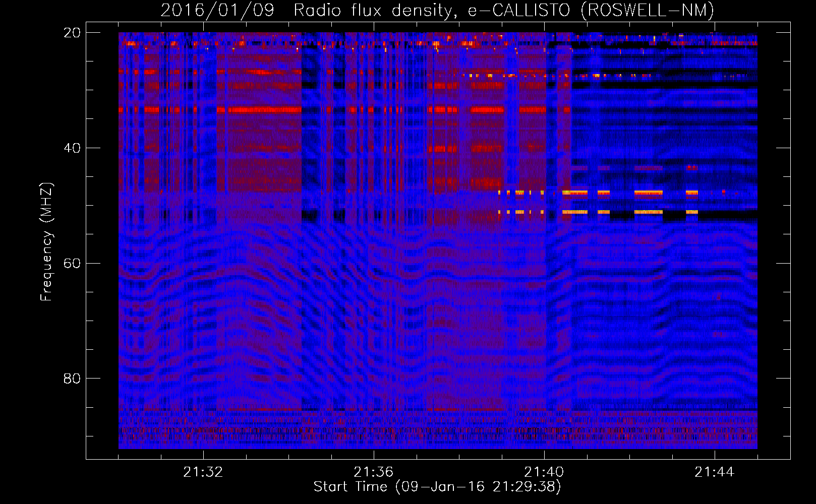The width and height of the screenshot is (816, 504).
Task: Click the 20 MHz frequency tick label
Action: coord(72,33)
